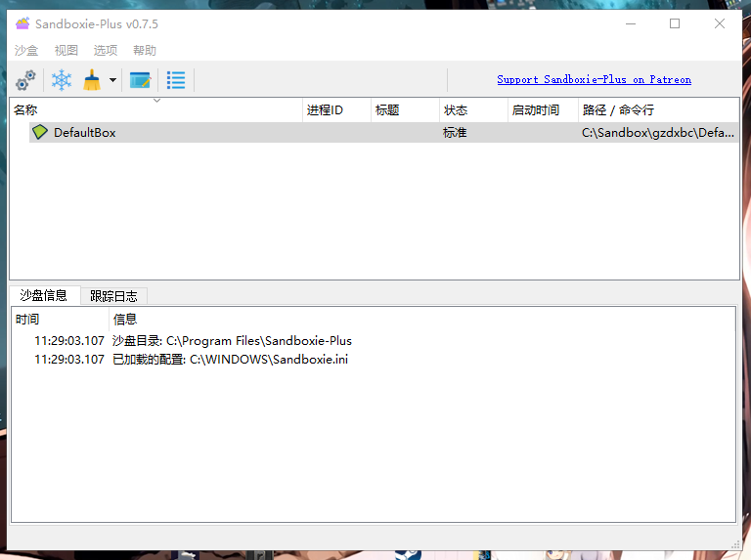Open the 视图 menu
The width and height of the screenshot is (751, 560).
coord(66,51)
